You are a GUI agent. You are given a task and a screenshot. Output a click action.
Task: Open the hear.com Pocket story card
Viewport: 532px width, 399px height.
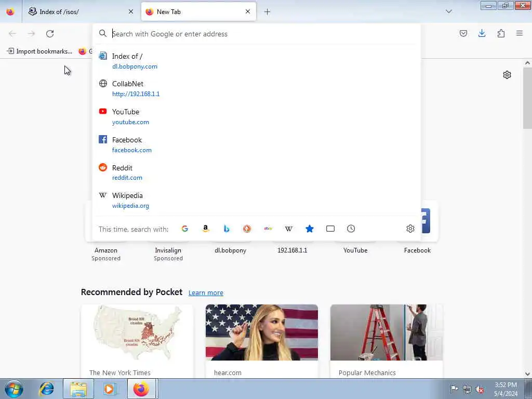click(x=262, y=341)
